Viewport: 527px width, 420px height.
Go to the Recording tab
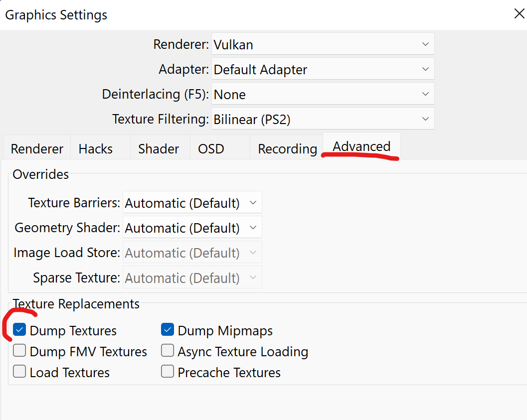pyautogui.click(x=287, y=148)
